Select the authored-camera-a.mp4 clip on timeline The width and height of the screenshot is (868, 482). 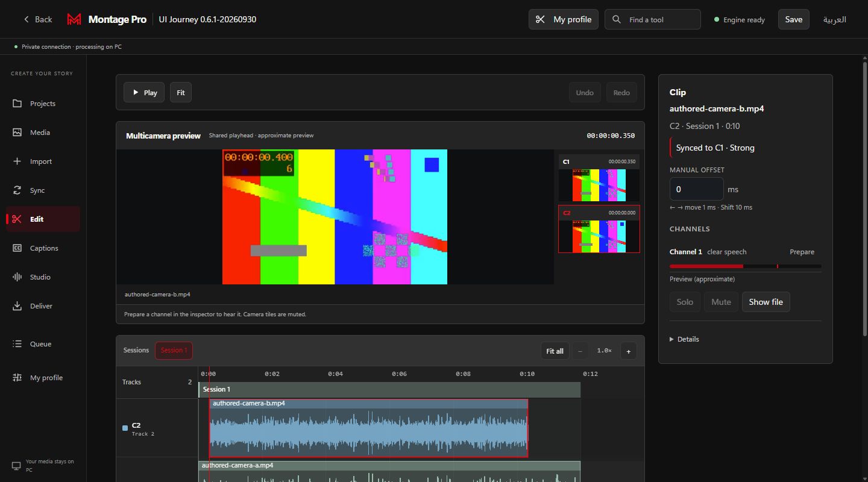click(x=389, y=472)
